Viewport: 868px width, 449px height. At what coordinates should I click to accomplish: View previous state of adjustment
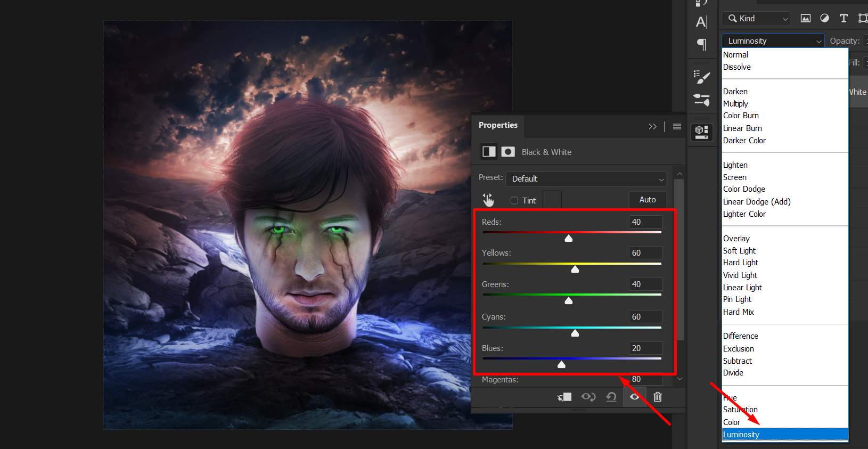coord(588,397)
